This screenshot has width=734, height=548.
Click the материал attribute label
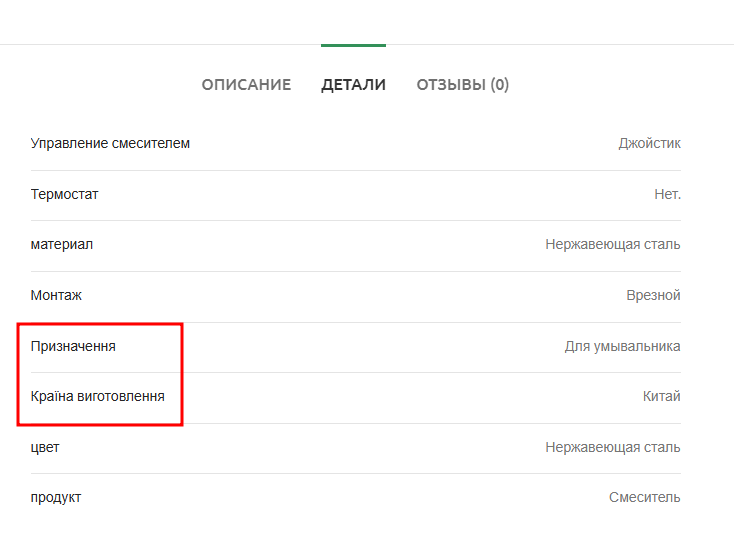[62, 244]
